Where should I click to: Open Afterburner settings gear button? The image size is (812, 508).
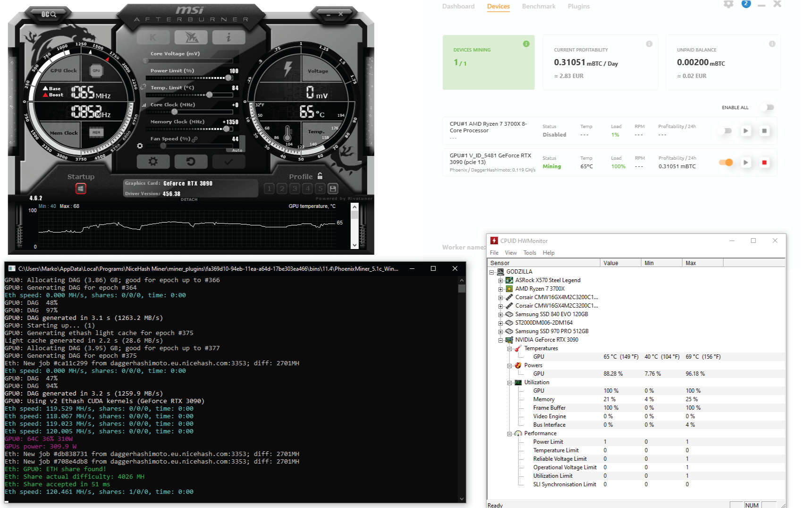point(153,162)
